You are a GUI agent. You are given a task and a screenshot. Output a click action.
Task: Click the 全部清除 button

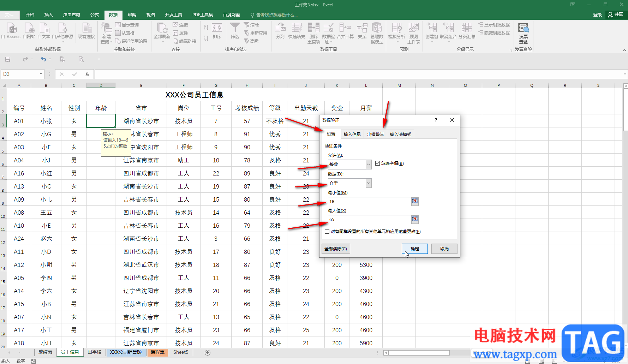point(336,249)
